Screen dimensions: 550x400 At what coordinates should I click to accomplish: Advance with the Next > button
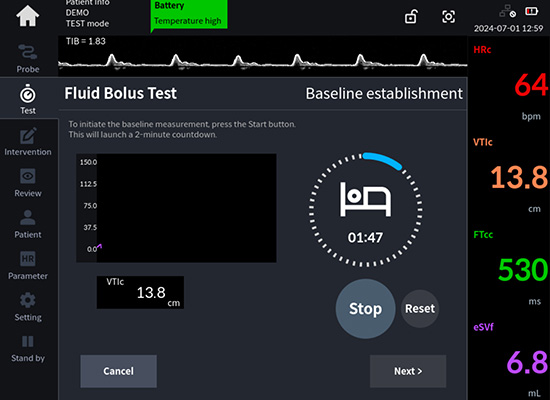click(x=408, y=371)
